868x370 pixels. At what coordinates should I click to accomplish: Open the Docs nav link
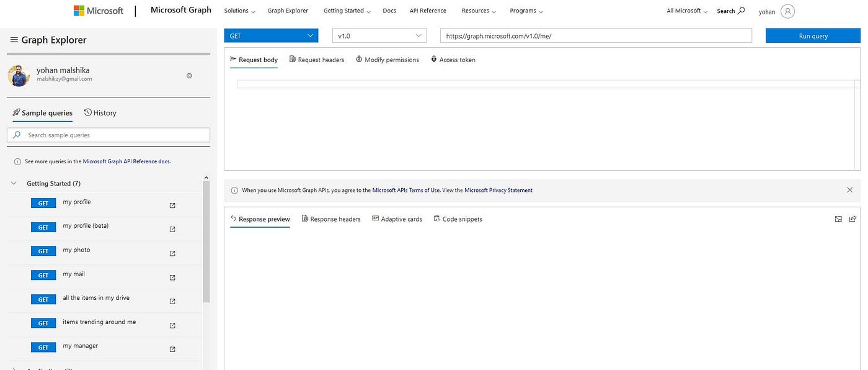tap(389, 11)
